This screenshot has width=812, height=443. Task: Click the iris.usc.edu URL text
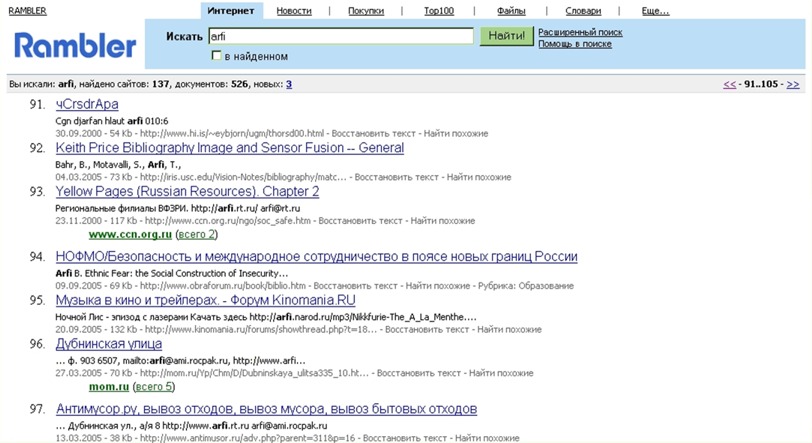[x=243, y=177]
